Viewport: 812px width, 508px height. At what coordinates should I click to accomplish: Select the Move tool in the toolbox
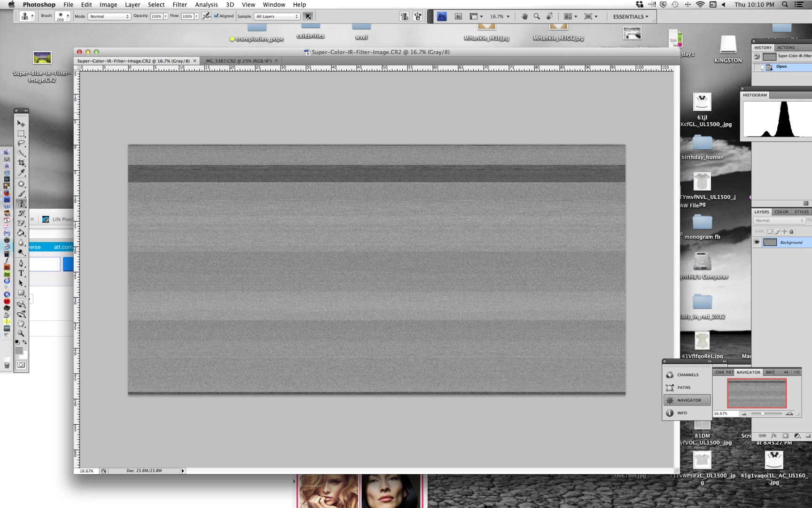[x=21, y=124]
